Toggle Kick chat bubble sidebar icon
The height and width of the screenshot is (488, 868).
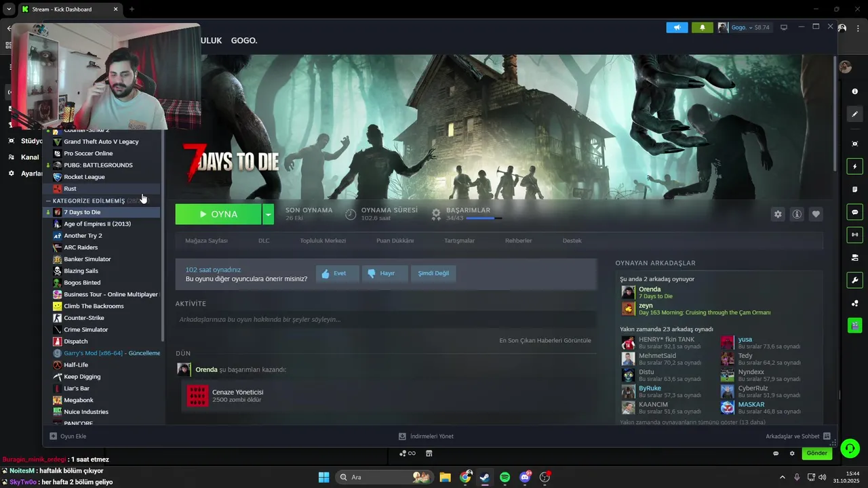854,212
